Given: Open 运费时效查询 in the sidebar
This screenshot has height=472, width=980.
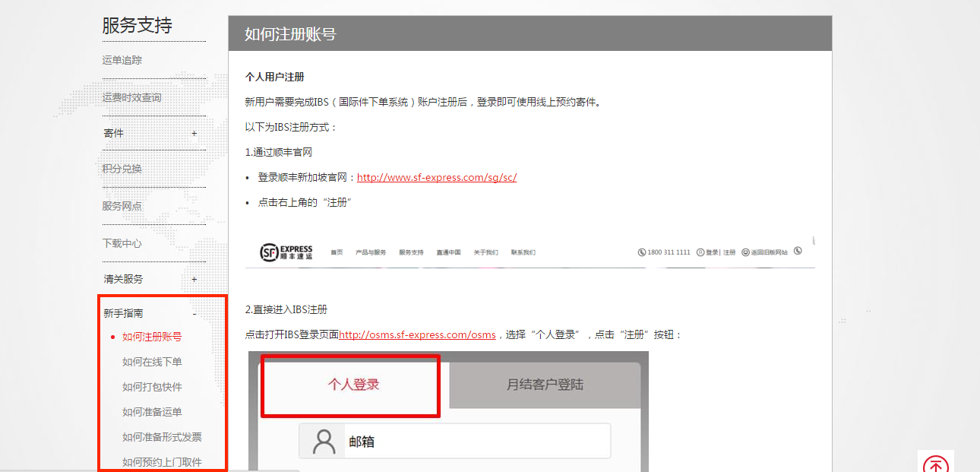Looking at the screenshot, I should pyautogui.click(x=132, y=97).
